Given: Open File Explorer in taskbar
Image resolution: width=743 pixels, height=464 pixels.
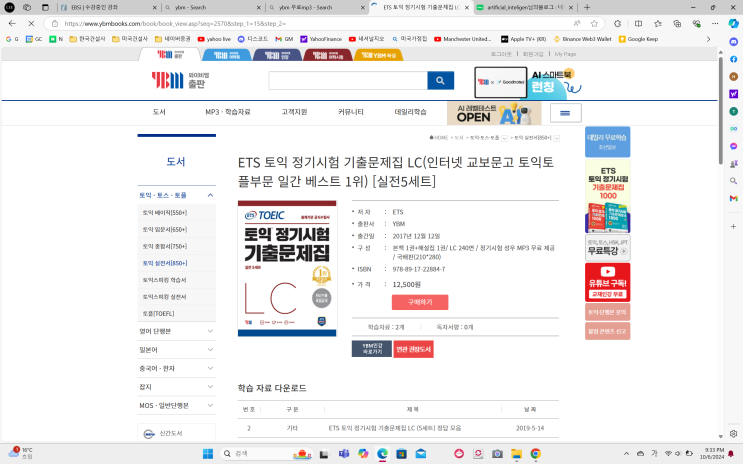Looking at the screenshot, I should (x=516, y=454).
